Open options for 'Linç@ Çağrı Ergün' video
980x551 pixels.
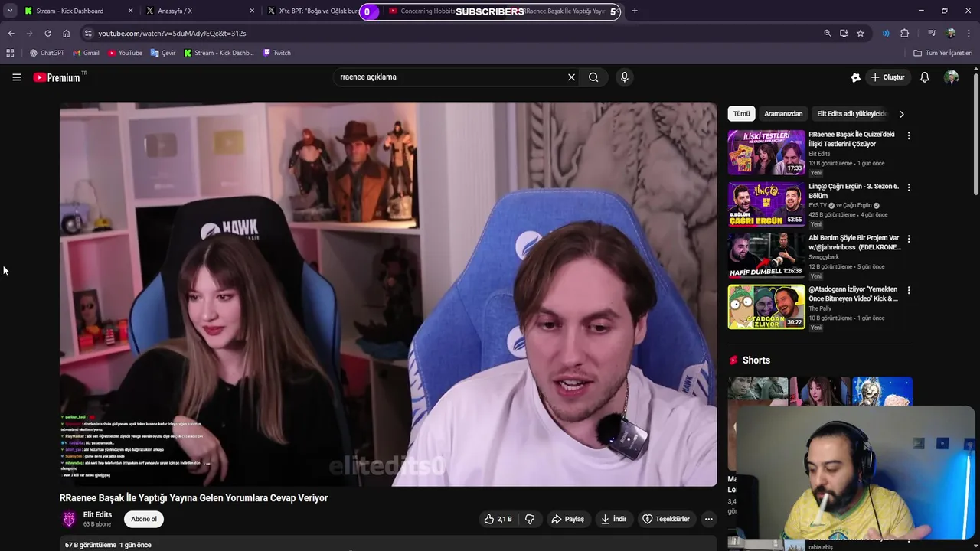pos(909,187)
